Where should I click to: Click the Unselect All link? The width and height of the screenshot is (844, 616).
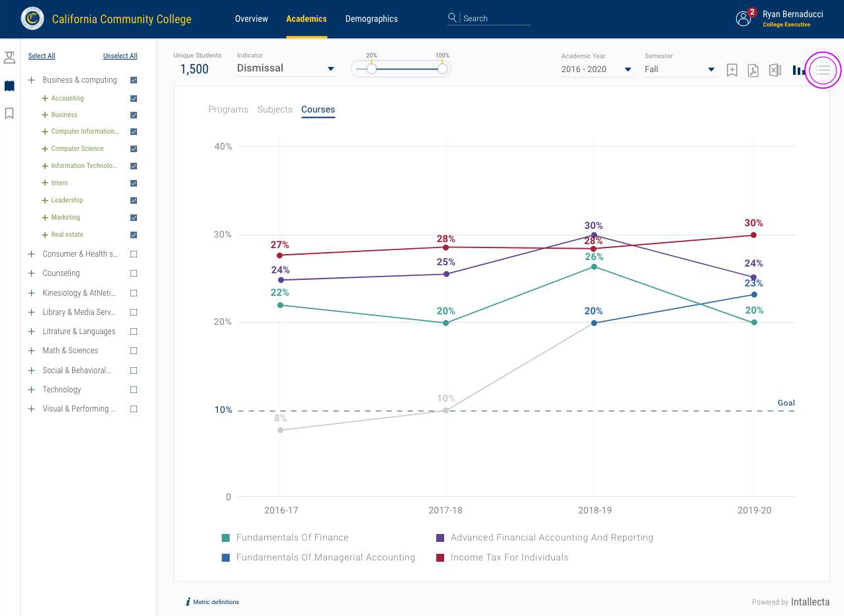click(120, 56)
